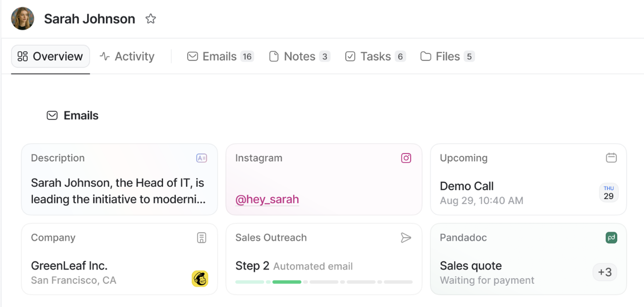Click Sarah Johnson's profile avatar
The image size is (644, 307).
pyautogui.click(x=22, y=18)
